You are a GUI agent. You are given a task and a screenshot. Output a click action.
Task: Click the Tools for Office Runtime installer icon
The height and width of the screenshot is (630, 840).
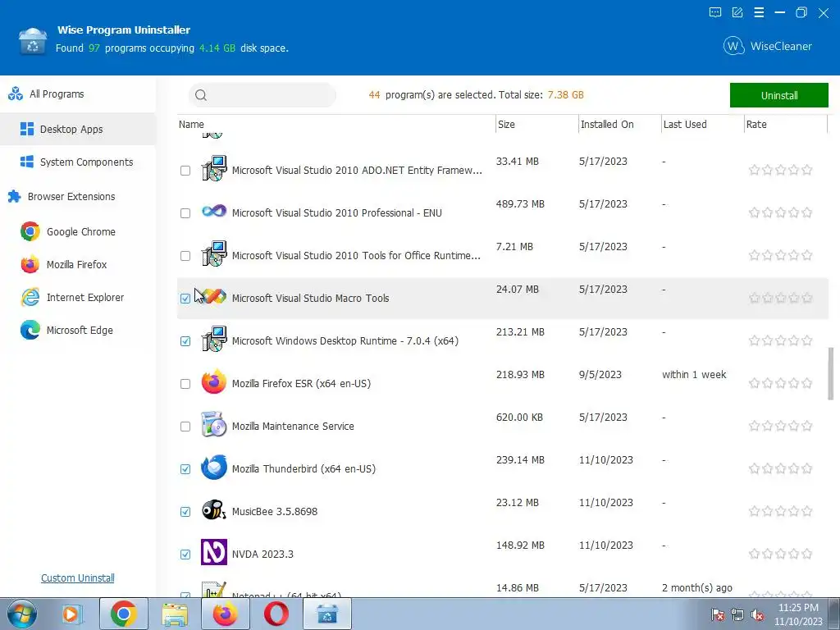point(214,253)
